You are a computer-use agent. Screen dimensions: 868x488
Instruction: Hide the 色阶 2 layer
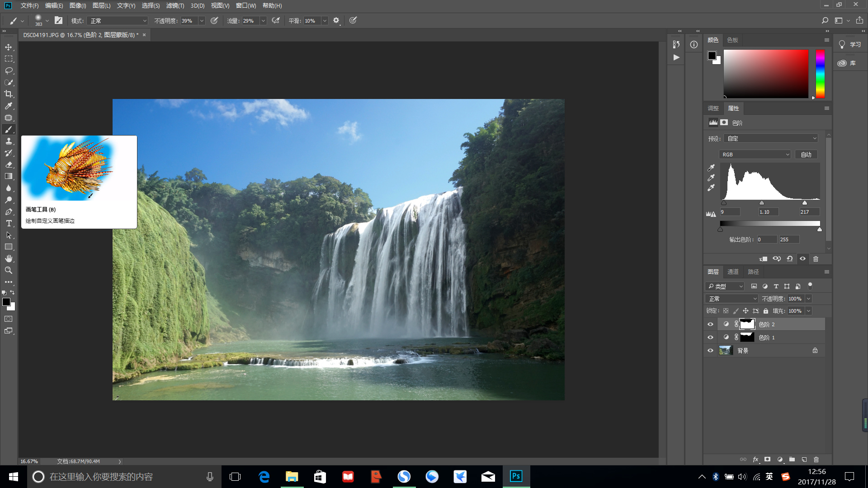[x=710, y=324]
